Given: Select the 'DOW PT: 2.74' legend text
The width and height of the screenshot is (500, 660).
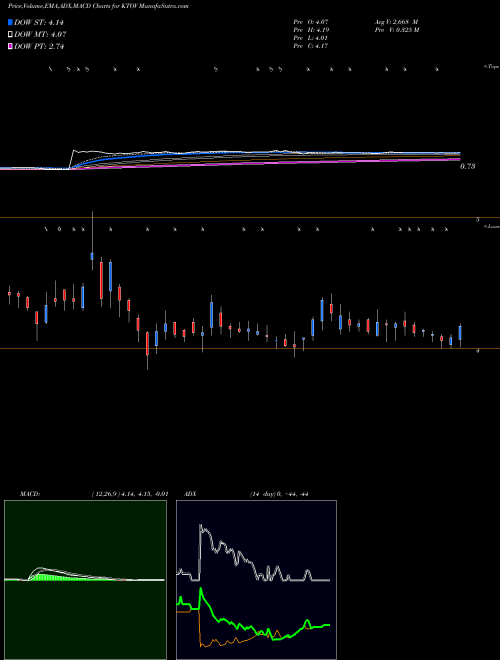Looking at the screenshot, I should (39, 46).
